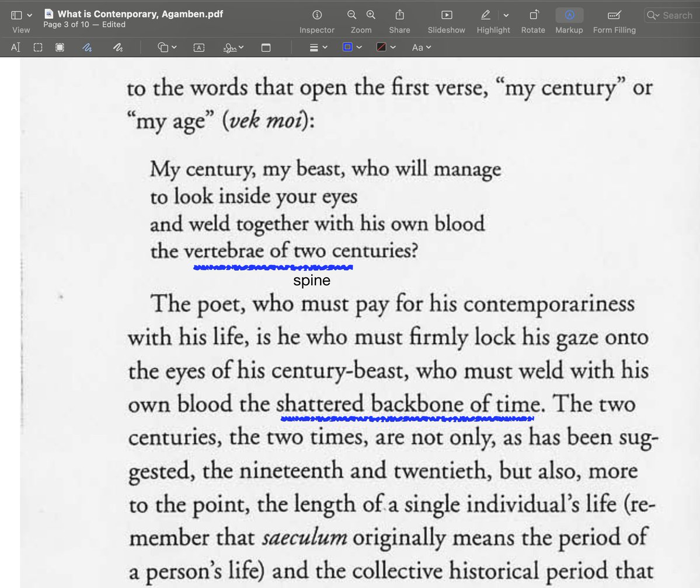700x588 pixels.
Task: Zoom out of the page
Action: (x=352, y=15)
